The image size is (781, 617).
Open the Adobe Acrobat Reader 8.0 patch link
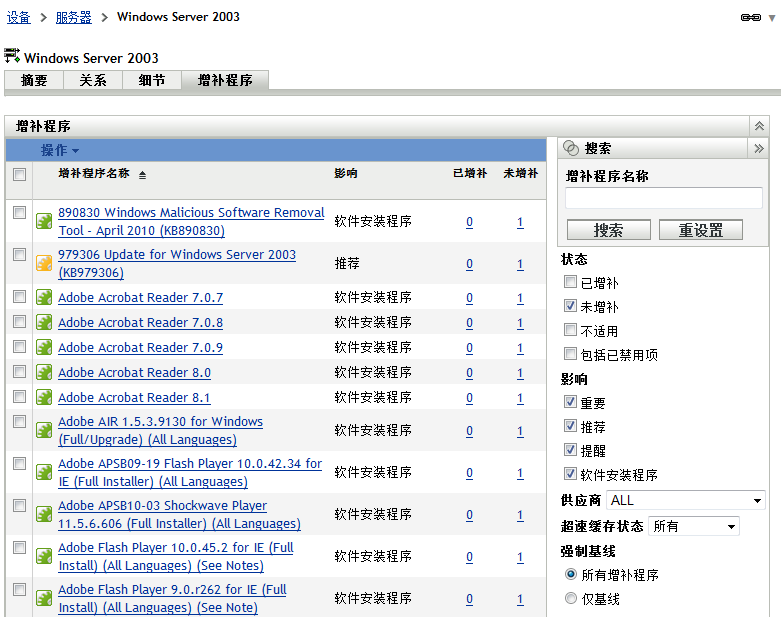pyautogui.click(x=134, y=372)
